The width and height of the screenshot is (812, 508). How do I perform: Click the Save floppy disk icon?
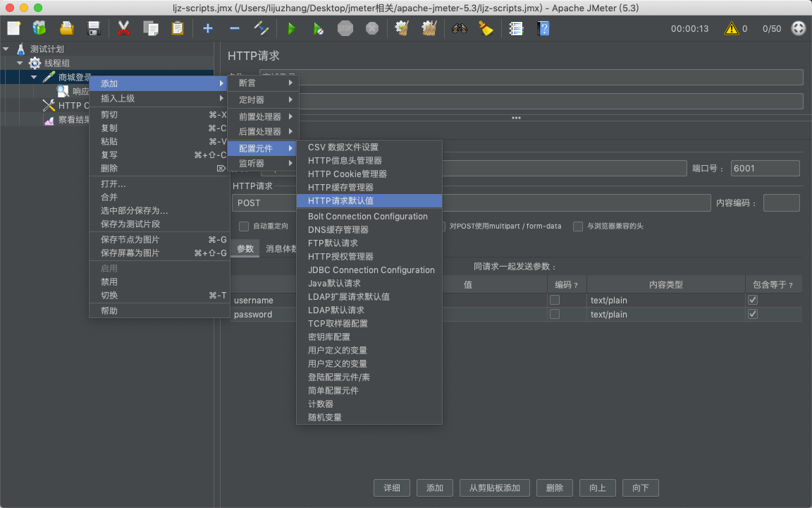pos(94,28)
